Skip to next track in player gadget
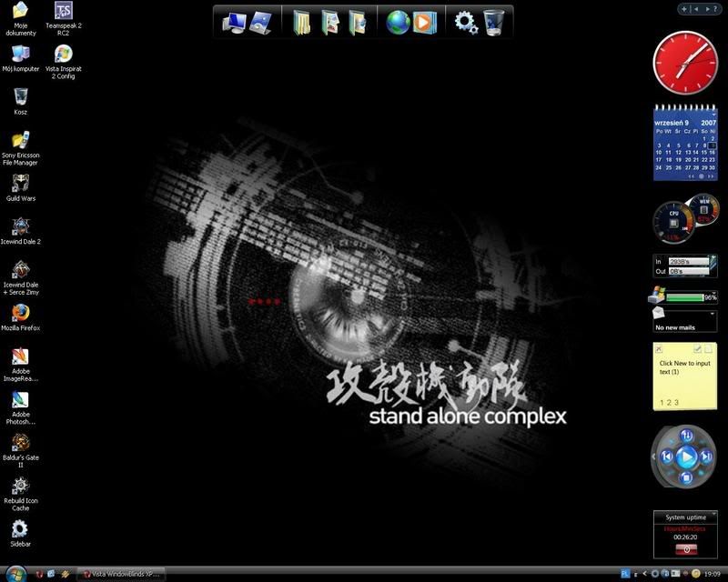This screenshot has height=582, width=728. click(x=706, y=457)
